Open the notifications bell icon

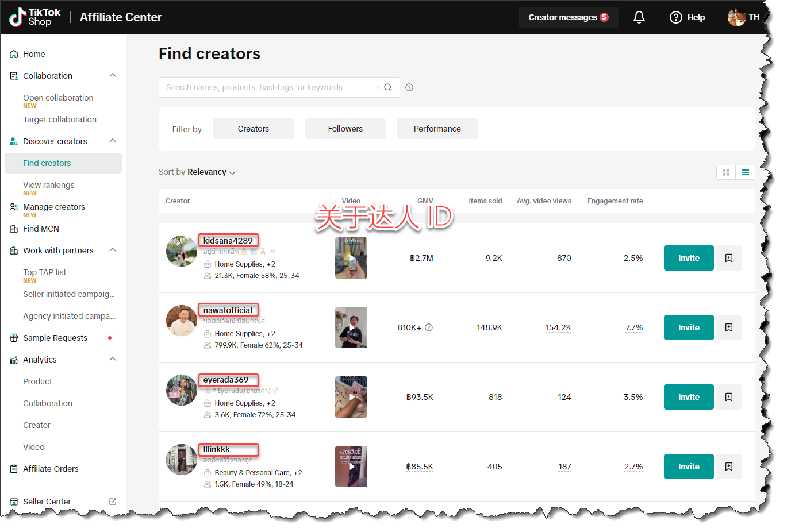coord(639,17)
